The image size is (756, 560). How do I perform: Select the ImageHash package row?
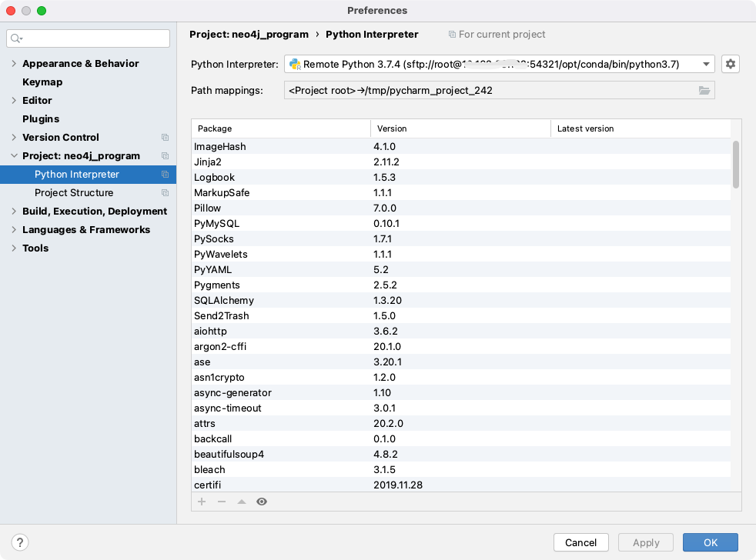461,146
